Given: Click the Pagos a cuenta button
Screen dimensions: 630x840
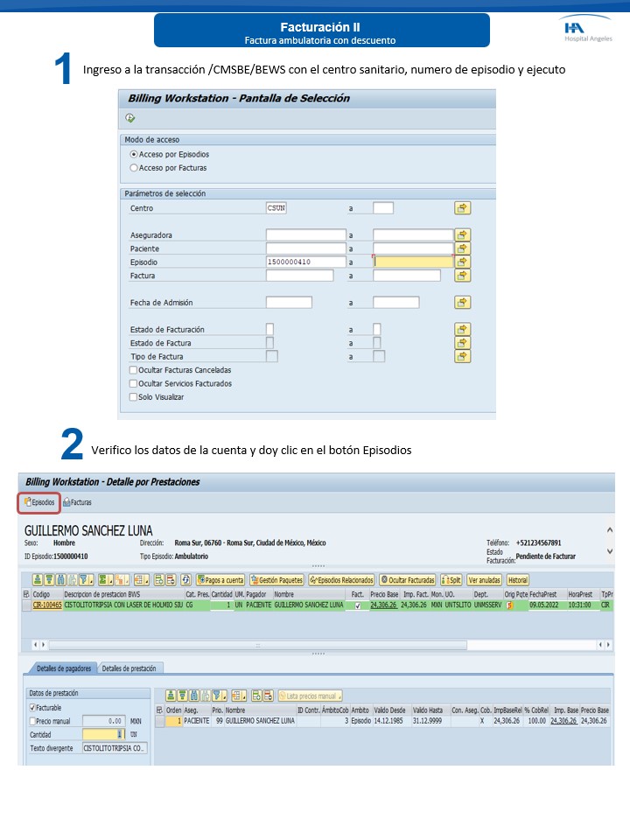Looking at the screenshot, I should tap(220, 580).
